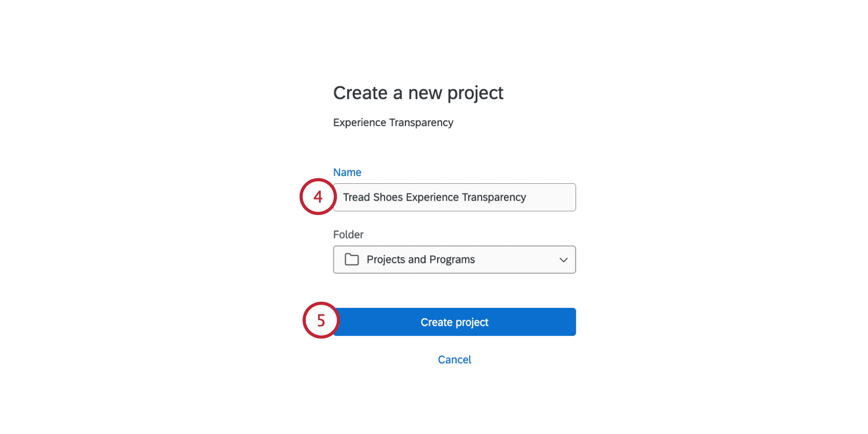This screenshot has width=868, height=434.
Task: Click the dropdown chevron beside Projects and Programs
Action: (x=563, y=260)
